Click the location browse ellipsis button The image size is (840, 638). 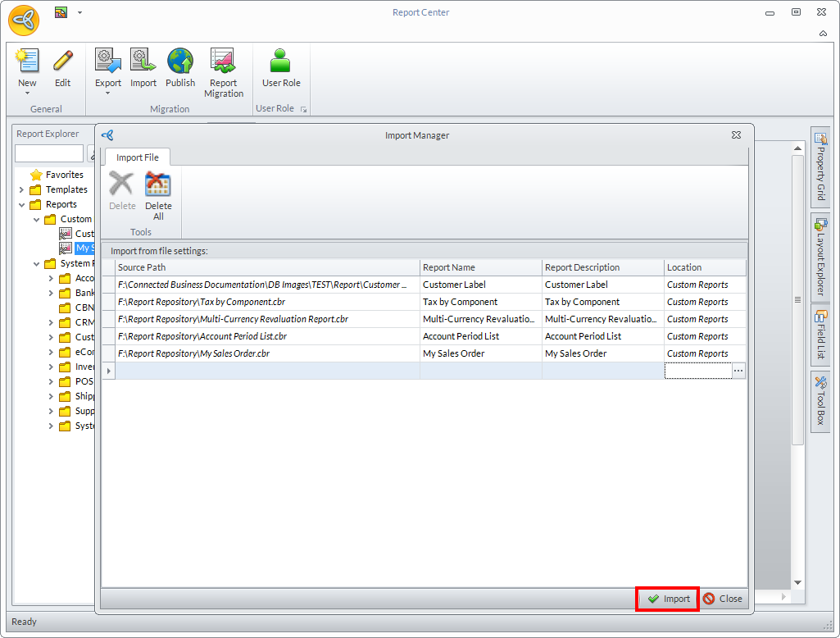point(738,371)
